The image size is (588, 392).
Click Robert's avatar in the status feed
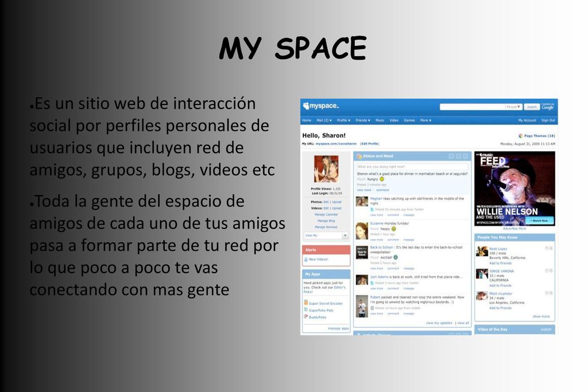click(x=362, y=306)
